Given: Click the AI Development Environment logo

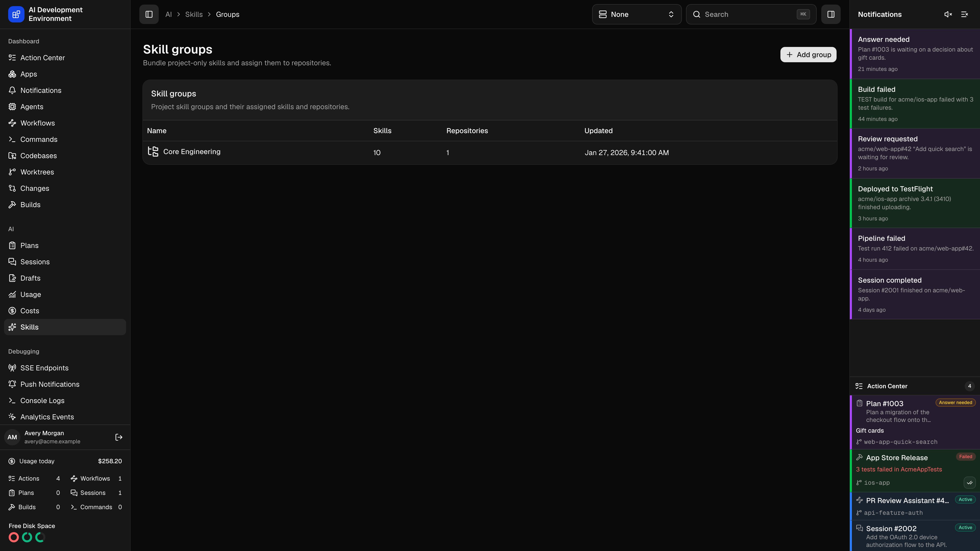Looking at the screenshot, I should (16, 15).
